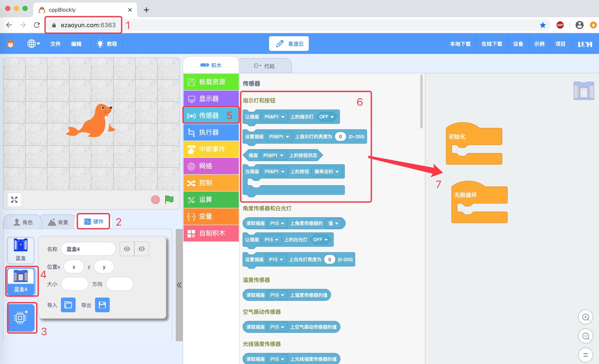Viewport: 599px width, 364px height.
Task: Zoom out on the workspace
Action: point(586,336)
